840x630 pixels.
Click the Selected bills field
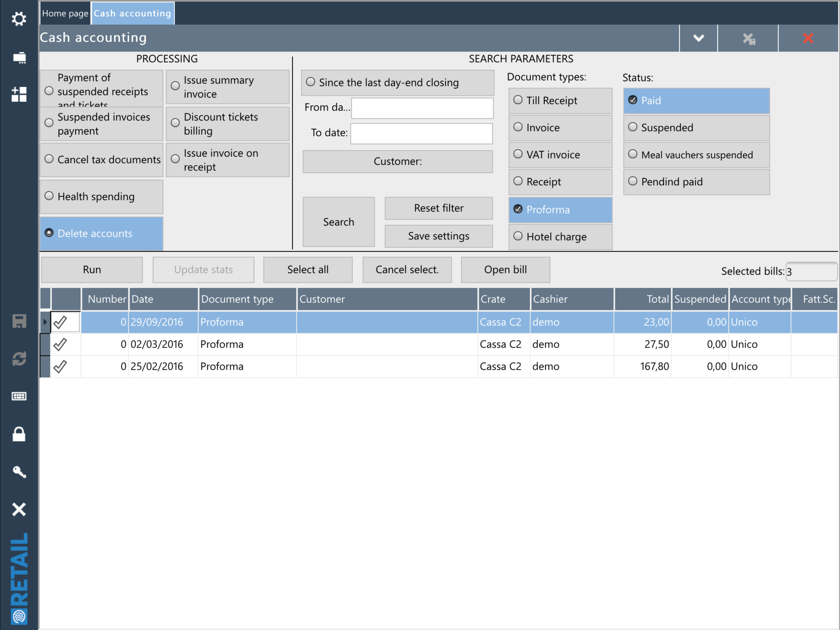click(x=811, y=271)
